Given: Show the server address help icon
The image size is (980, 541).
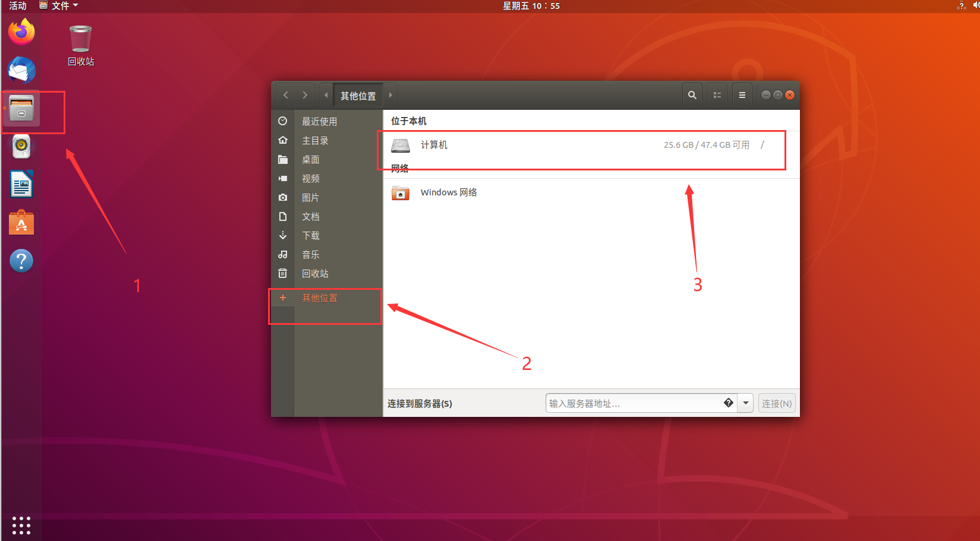Looking at the screenshot, I should point(728,403).
